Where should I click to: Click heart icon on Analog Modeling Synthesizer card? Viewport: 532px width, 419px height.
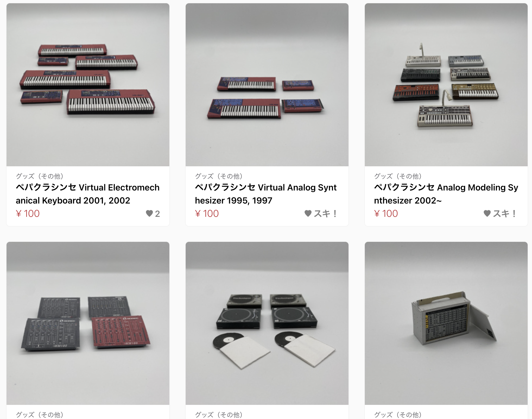[487, 213]
